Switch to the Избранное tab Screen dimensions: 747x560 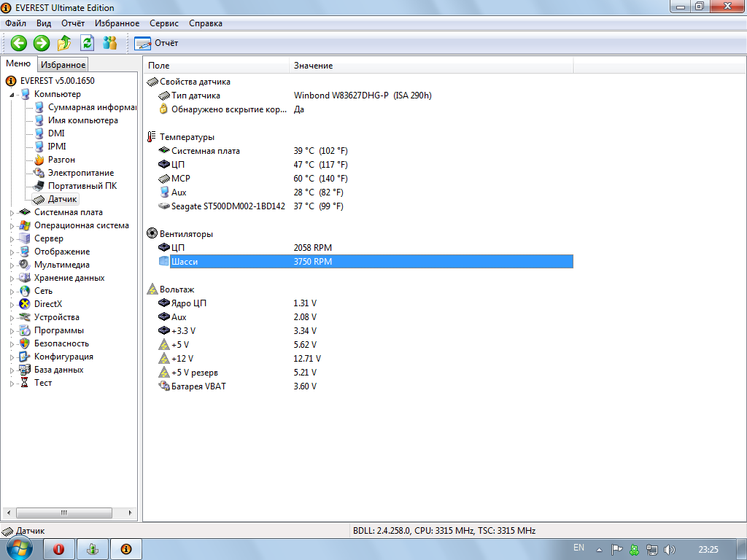click(x=63, y=65)
